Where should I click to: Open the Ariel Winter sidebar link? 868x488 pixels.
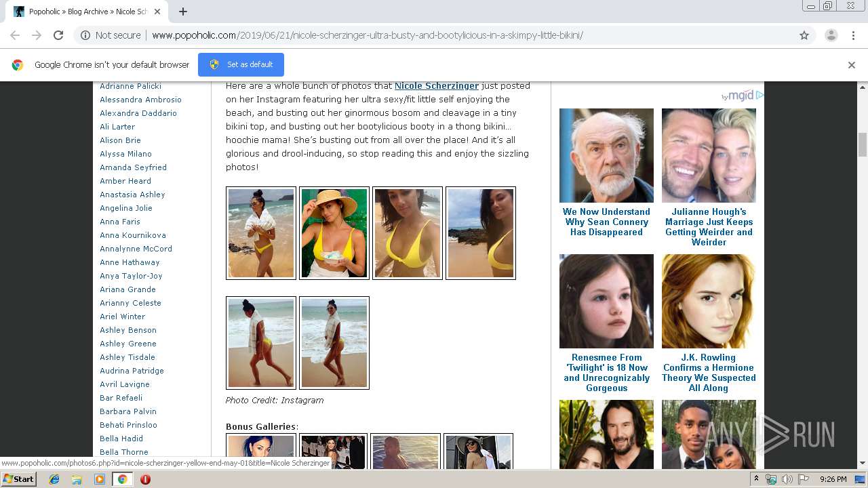click(123, 317)
